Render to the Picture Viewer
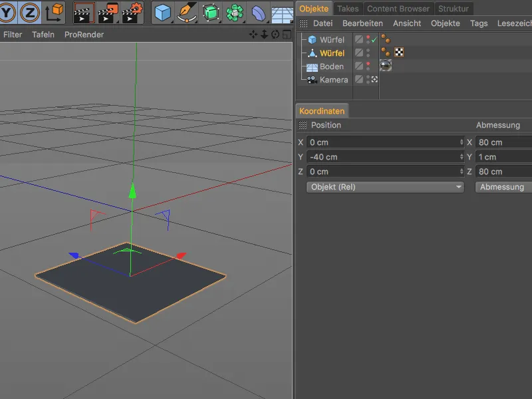This screenshot has width=532, height=399. (x=108, y=13)
